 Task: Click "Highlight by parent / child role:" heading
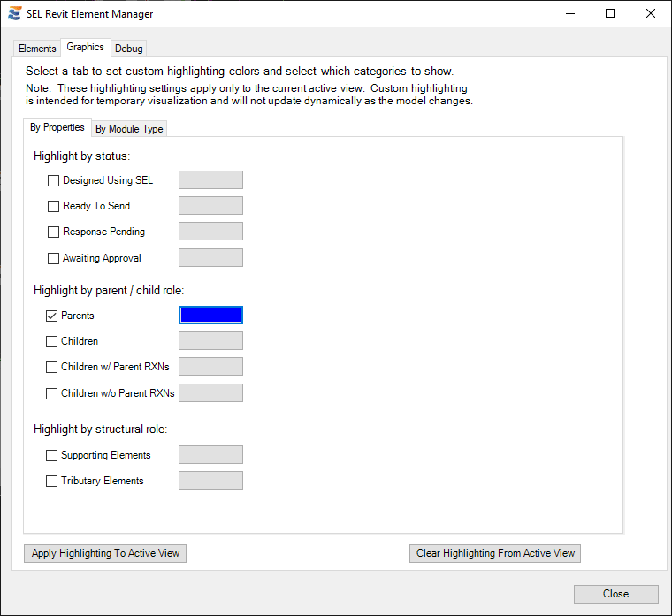[x=109, y=291]
